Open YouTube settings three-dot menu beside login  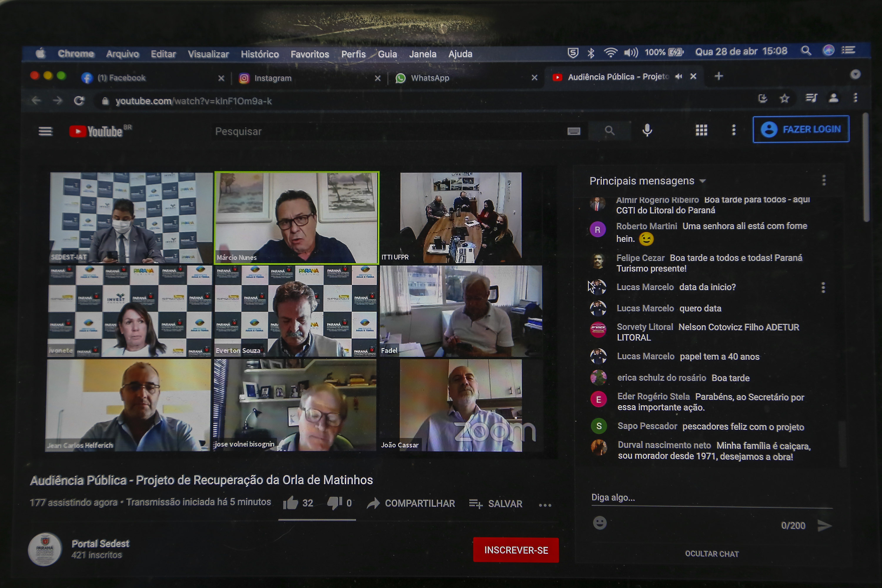[x=734, y=130]
